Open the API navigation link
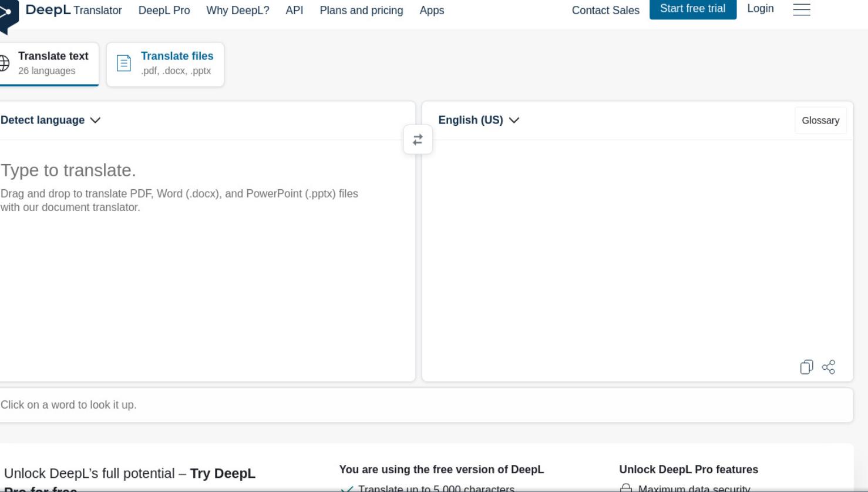Viewport: 868px width, 492px height. [x=294, y=11]
